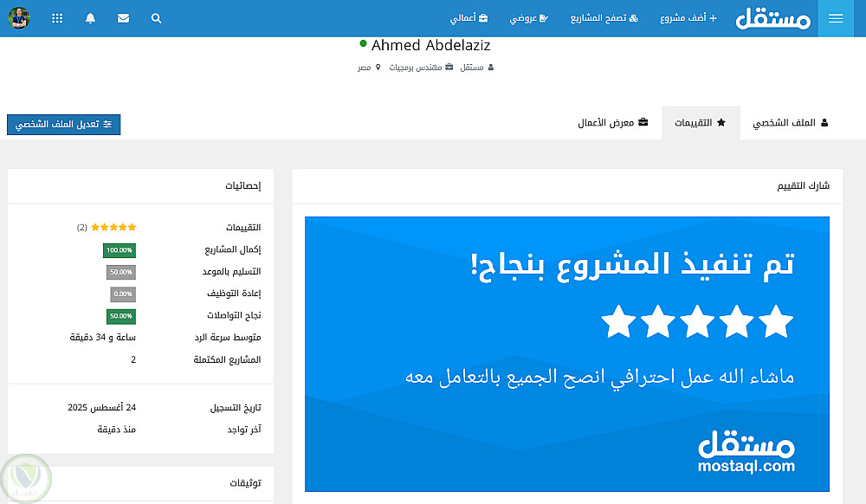The width and height of the screenshot is (866, 504).
Task: Click the 'متوسط سرعة الرد' label
Action: tap(228, 337)
